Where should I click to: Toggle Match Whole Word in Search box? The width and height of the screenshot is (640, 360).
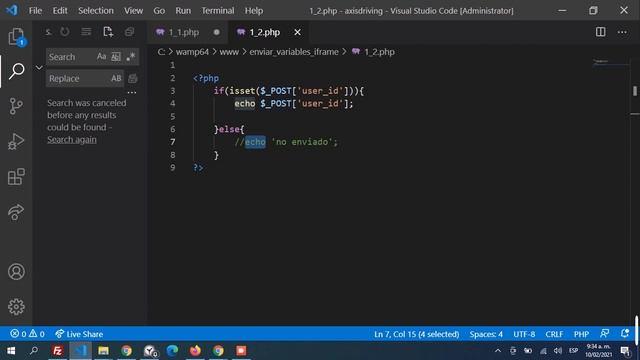(x=116, y=57)
